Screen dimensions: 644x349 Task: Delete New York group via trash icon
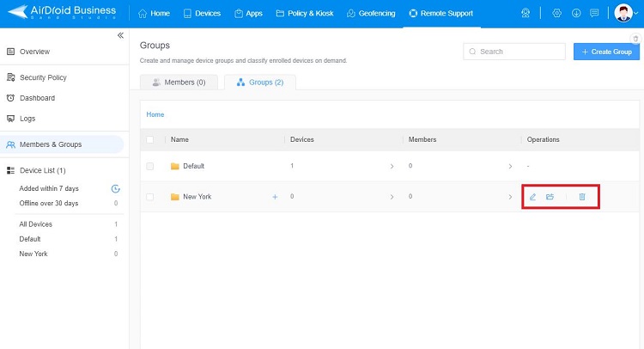581,197
